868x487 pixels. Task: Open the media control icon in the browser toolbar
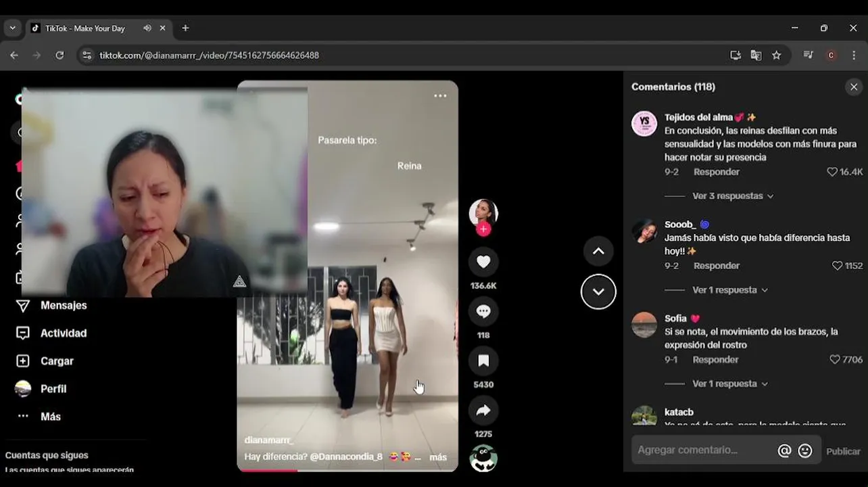(809, 55)
